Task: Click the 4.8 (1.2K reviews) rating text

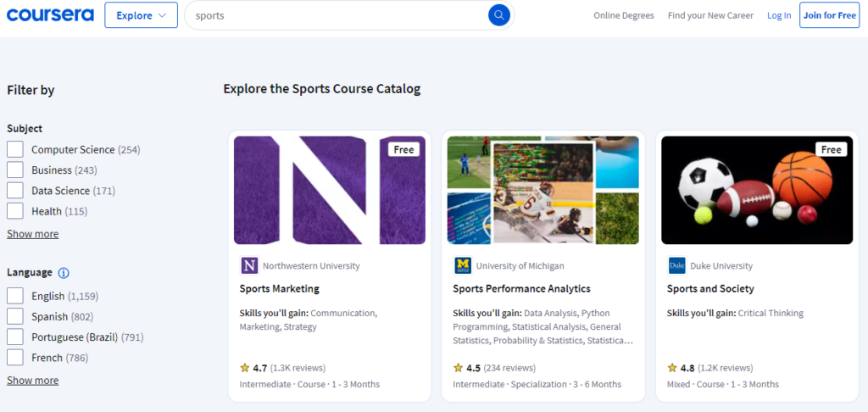Action: tap(716, 368)
